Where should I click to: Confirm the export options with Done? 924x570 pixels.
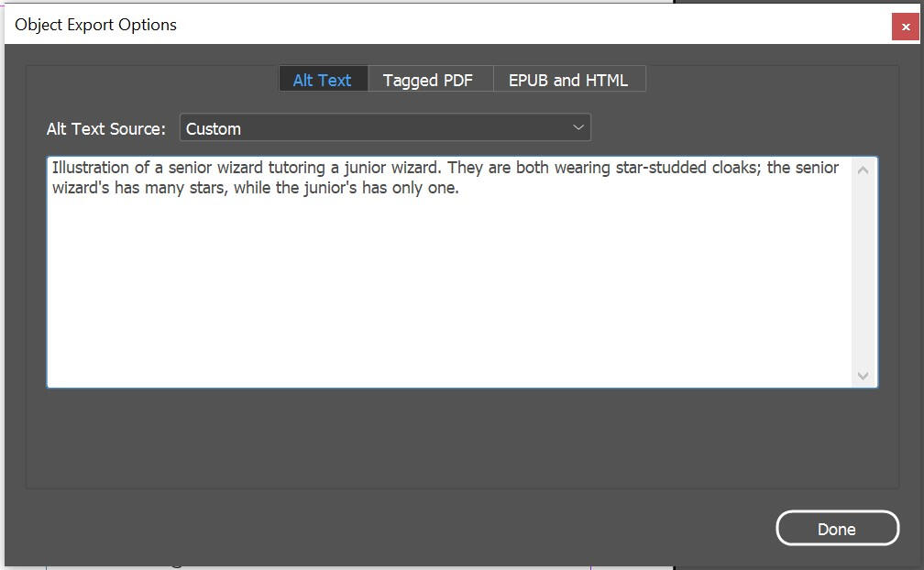pos(837,528)
